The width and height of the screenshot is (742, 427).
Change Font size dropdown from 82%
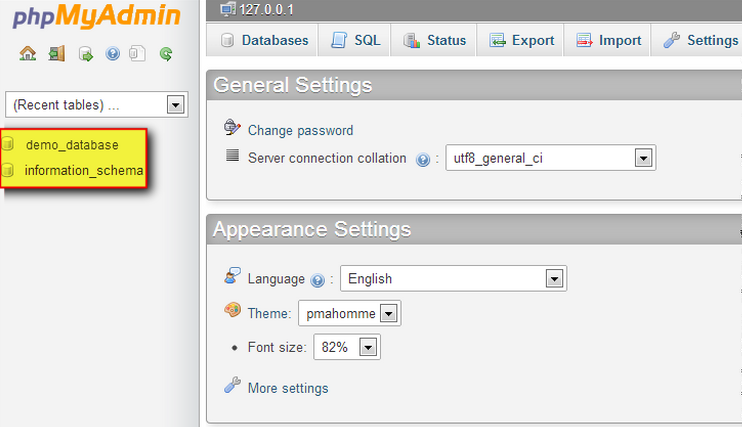pos(368,347)
